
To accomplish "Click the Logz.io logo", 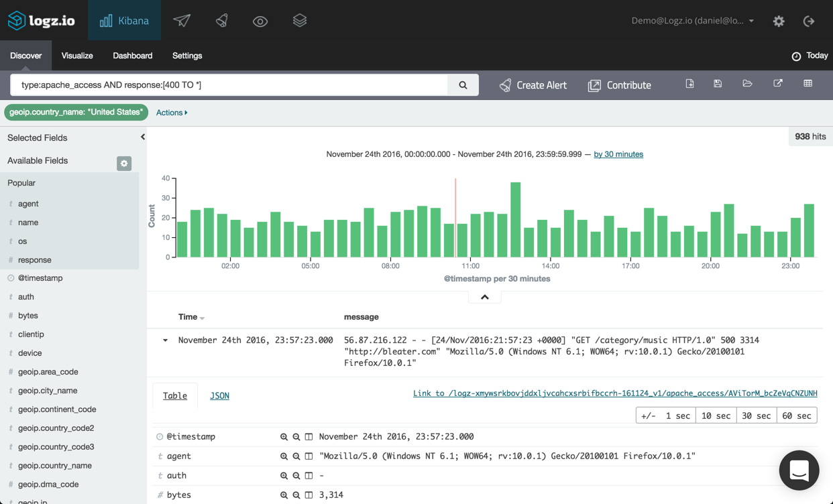I will click(x=41, y=20).
